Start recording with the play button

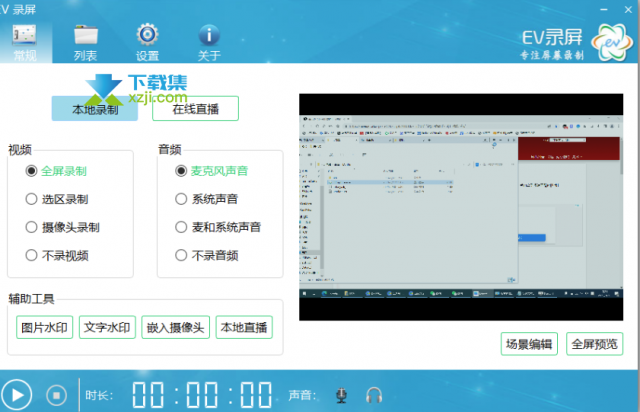coord(16,395)
